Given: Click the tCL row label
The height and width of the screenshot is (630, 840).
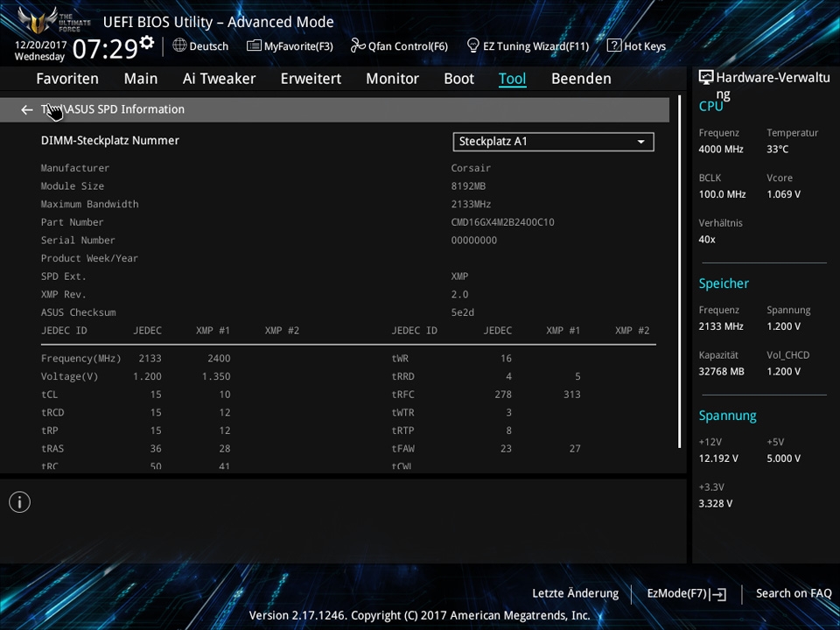Looking at the screenshot, I should 49,395.
